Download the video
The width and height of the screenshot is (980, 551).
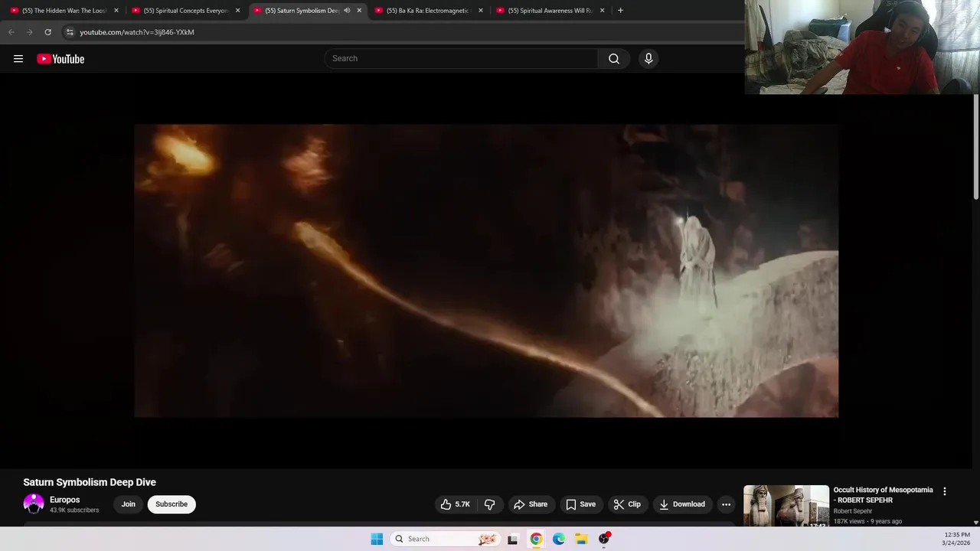pos(682,504)
